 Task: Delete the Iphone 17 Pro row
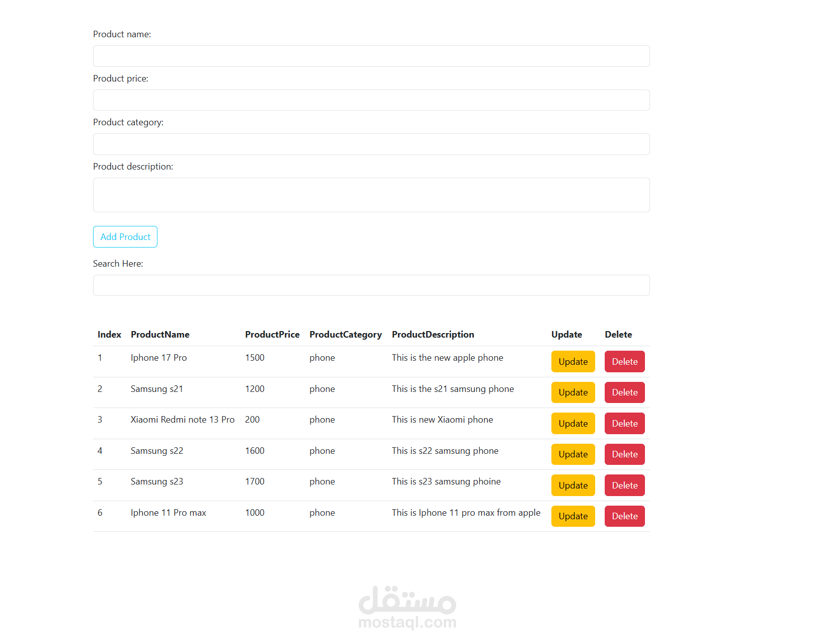tap(625, 361)
